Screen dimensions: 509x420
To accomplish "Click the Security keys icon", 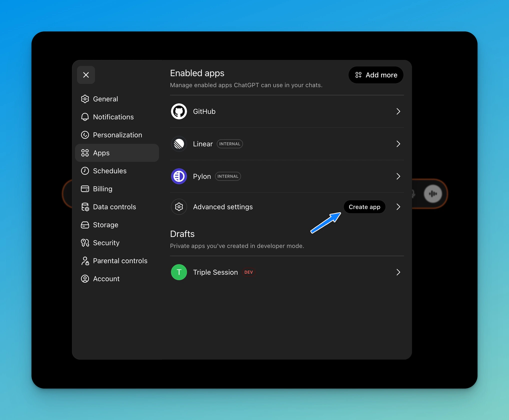I will coord(85,243).
